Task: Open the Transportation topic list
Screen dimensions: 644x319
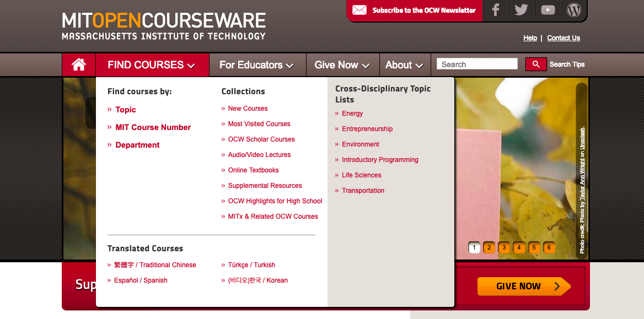Action: click(363, 191)
